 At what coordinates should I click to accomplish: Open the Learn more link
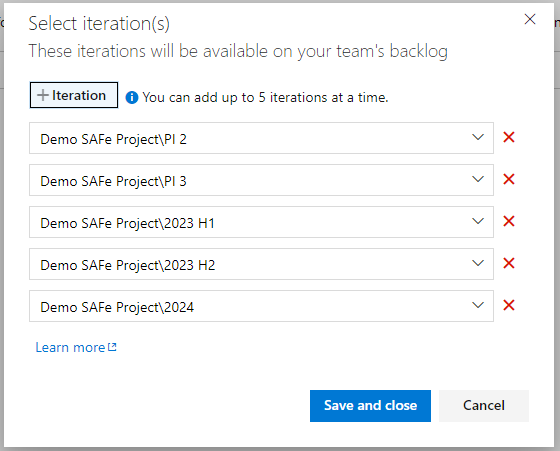pos(70,347)
